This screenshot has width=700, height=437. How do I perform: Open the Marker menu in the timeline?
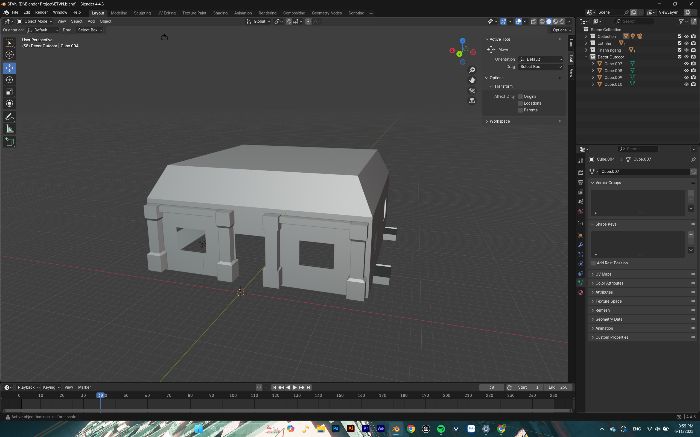pyautogui.click(x=84, y=387)
